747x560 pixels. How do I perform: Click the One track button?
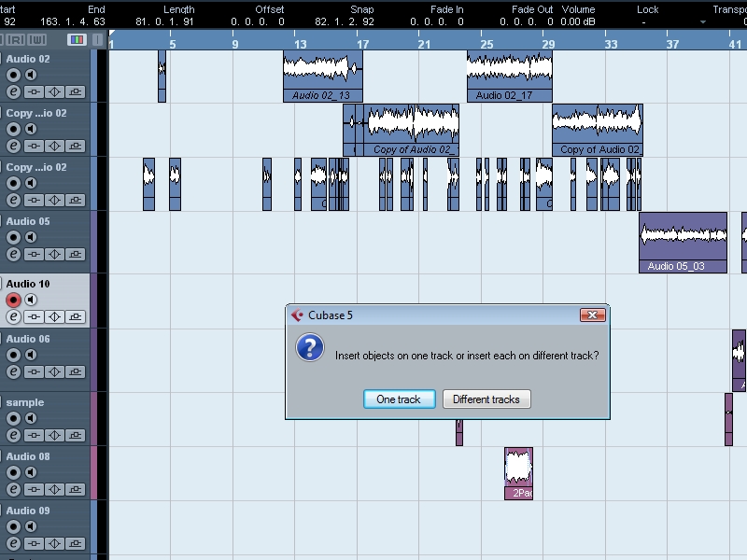tap(400, 399)
